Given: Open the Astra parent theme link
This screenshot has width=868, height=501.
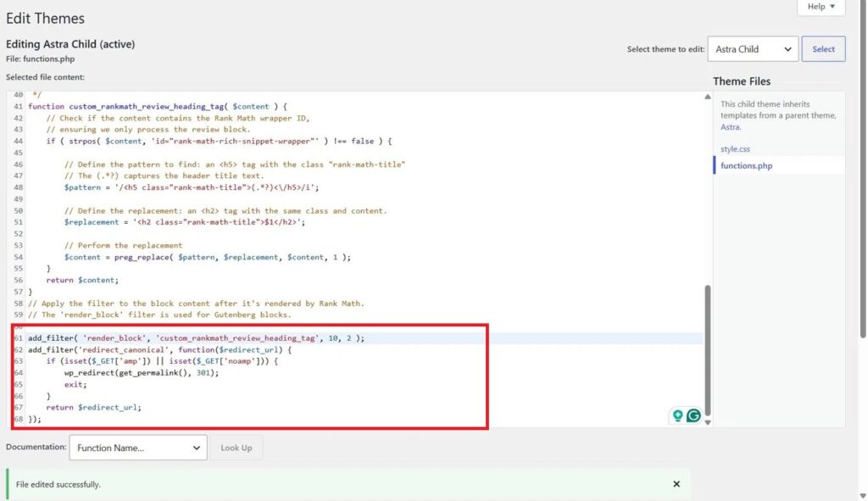Looking at the screenshot, I should pos(730,127).
